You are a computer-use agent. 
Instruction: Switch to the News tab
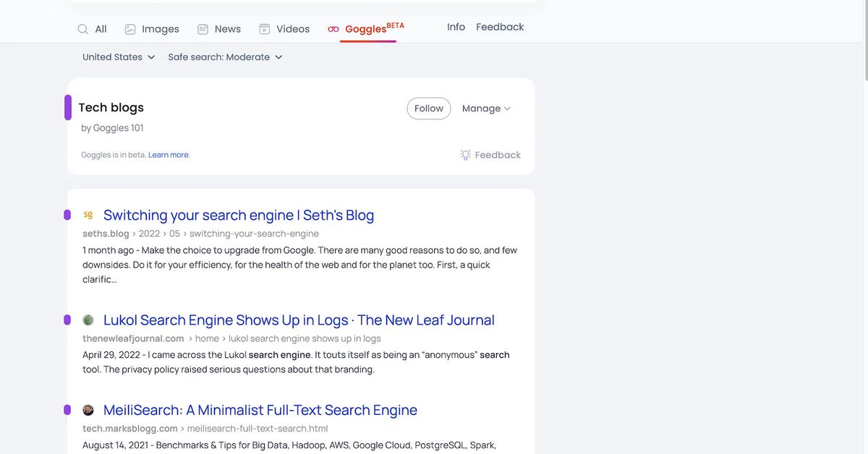click(227, 29)
